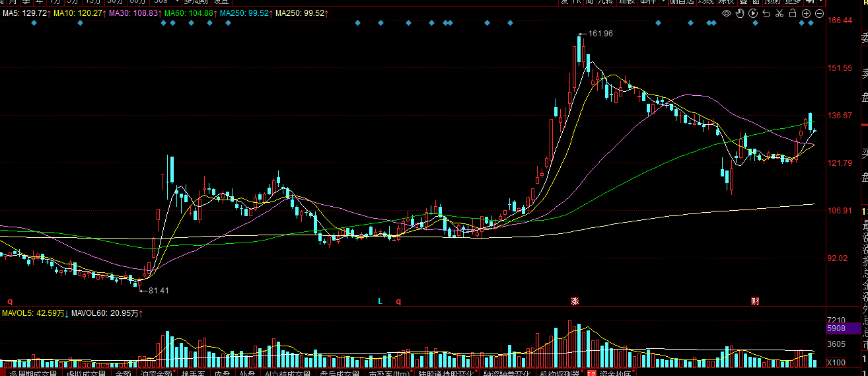Click the red 涨 event marker
This screenshot has width=868, height=376.
575,301
